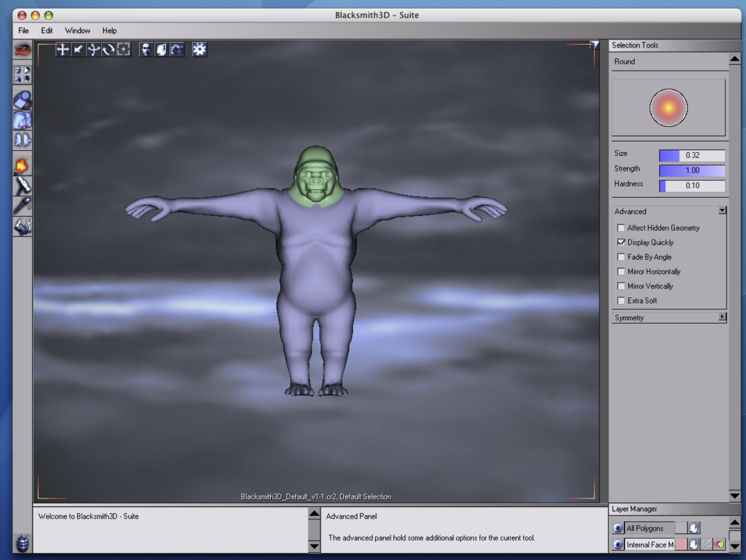746x560 pixels.
Task: Collapse the Advanced section
Action: tap(722, 211)
